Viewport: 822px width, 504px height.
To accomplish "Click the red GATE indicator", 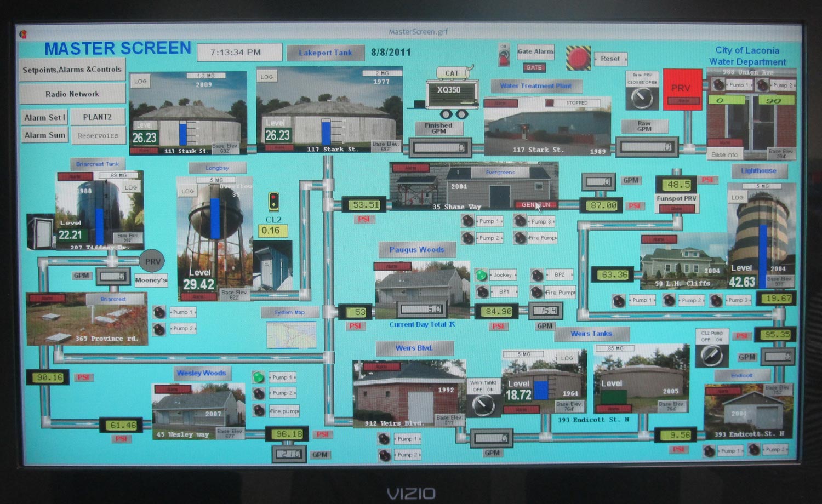I will [x=534, y=68].
